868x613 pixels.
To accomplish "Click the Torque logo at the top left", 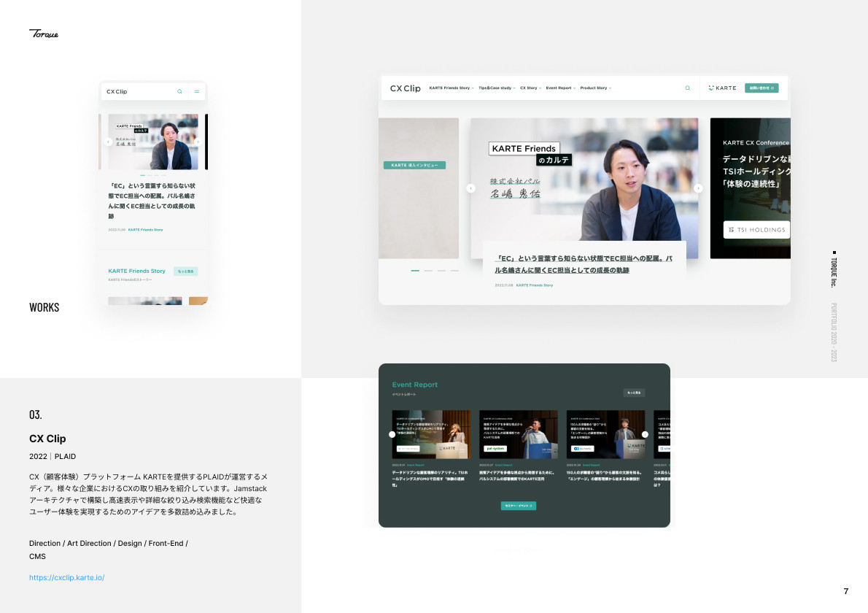I will (44, 34).
